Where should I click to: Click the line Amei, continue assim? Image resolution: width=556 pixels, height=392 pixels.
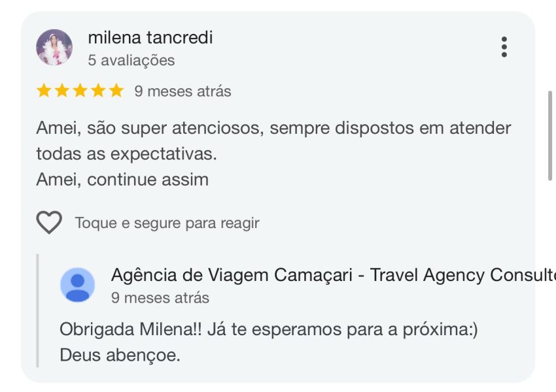coord(122,180)
